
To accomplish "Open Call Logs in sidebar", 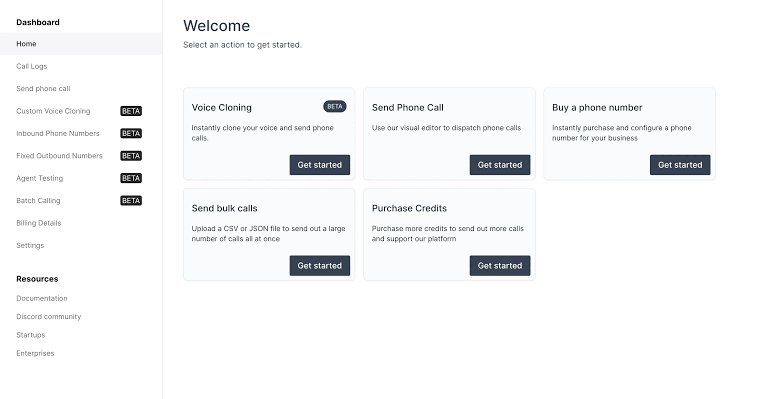I will [31, 66].
